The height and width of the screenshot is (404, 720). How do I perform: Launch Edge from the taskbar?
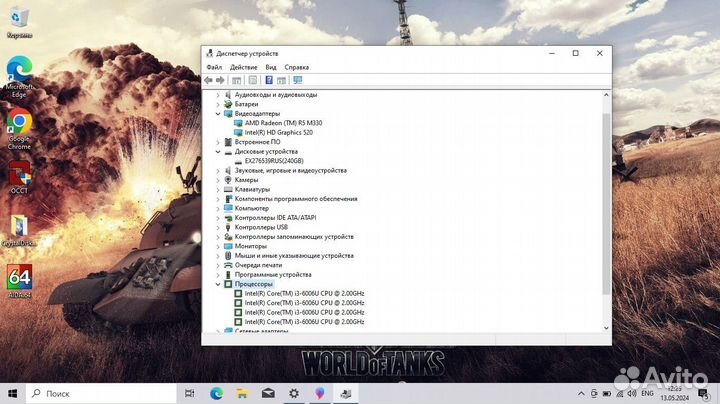pyautogui.click(x=216, y=393)
